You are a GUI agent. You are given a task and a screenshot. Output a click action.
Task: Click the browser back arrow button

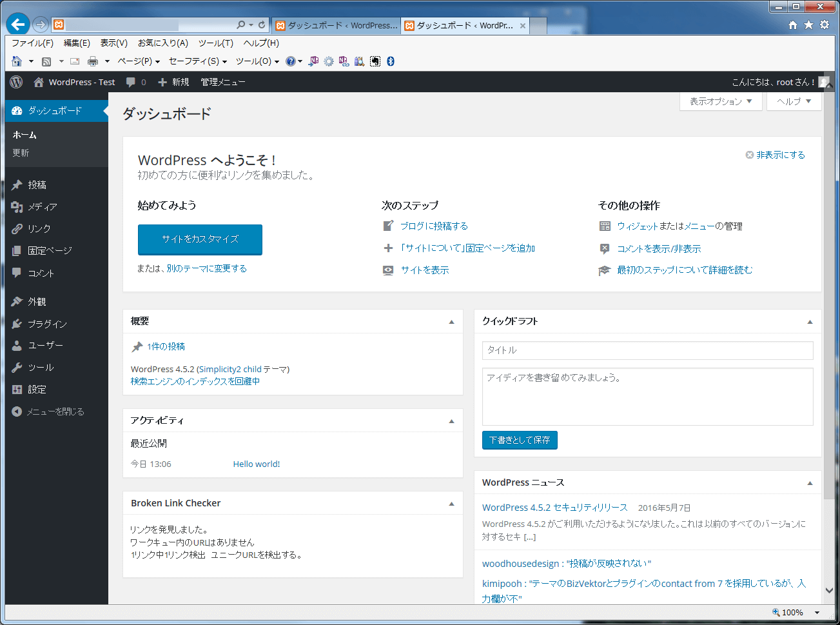coord(18,25)
